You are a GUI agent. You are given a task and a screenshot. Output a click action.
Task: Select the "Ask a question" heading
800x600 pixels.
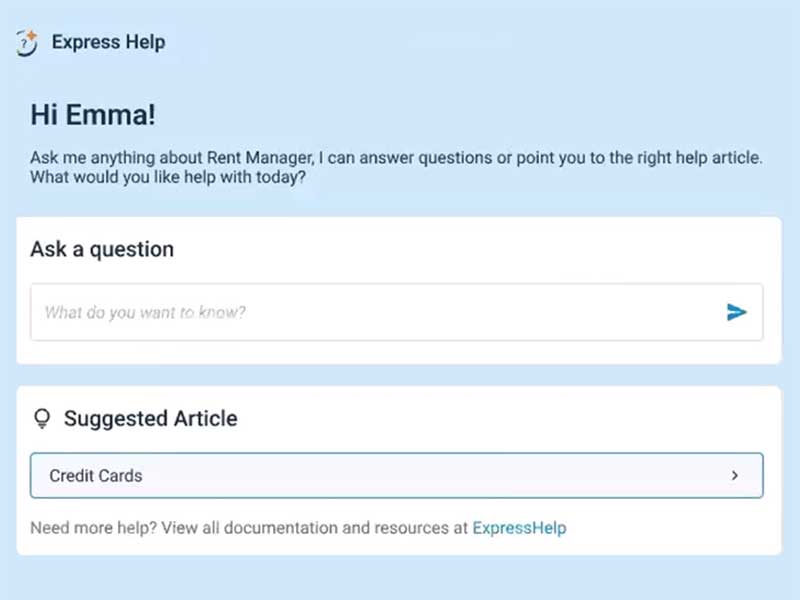tap(102, 250)
